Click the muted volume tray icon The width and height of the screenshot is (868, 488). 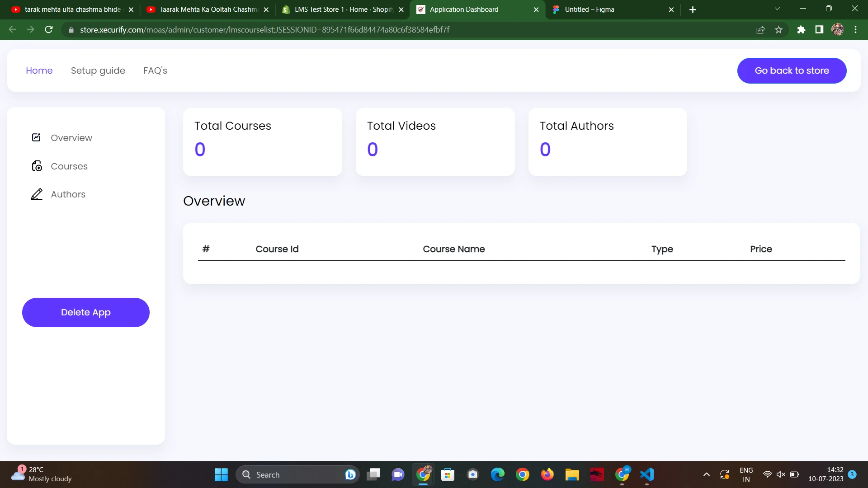point(781,474)
